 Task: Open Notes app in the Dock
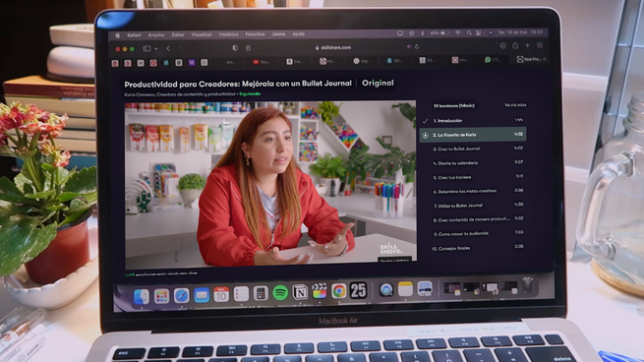click(405, 289)
